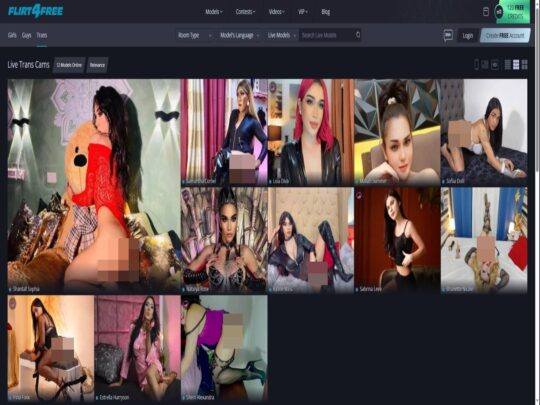The image size is (540, 405).
Task: Click the camera preview icon near layout controls
Action: point(495,64)
